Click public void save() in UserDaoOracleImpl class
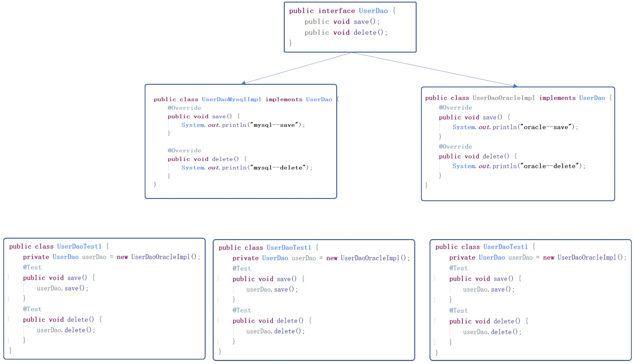The width and height of the screenshot is (634, 364). pyautogui.click(x=470, y=117)
